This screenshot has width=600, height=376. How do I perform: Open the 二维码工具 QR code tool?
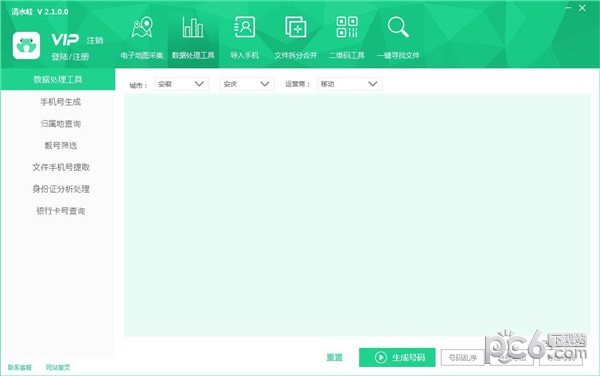tap(347, 38)
